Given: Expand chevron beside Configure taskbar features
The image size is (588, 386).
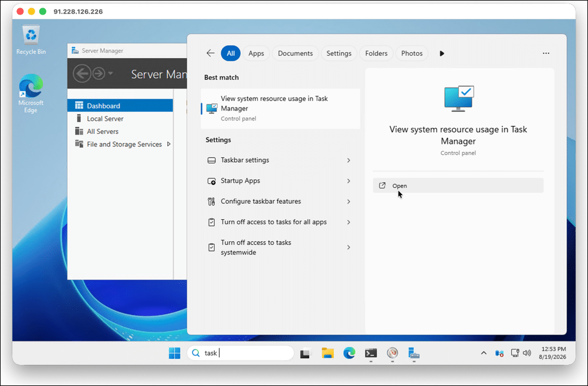Looking at the screenshot, I should [x=349, y=202].
